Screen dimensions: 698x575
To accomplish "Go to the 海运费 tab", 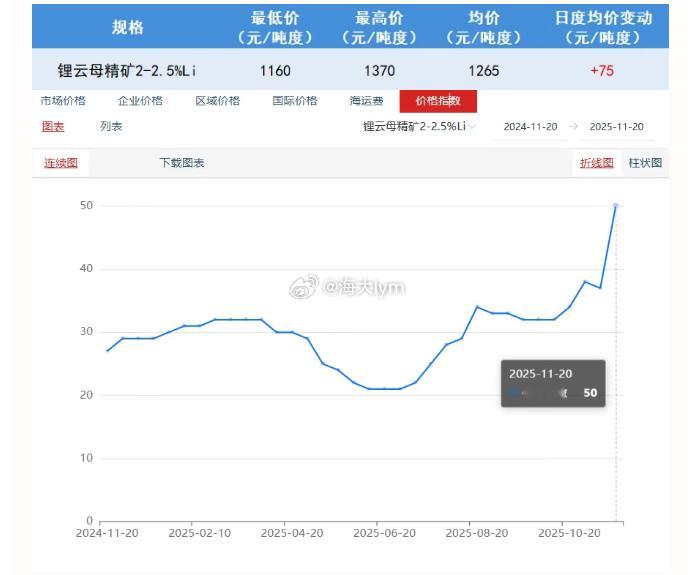I will (366, 101).
